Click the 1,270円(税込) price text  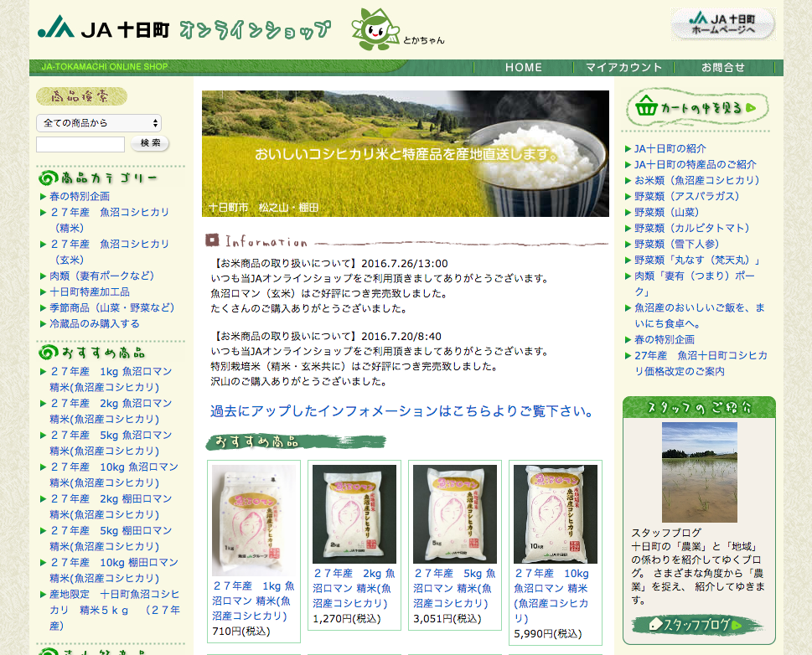[x=346, y=619]
